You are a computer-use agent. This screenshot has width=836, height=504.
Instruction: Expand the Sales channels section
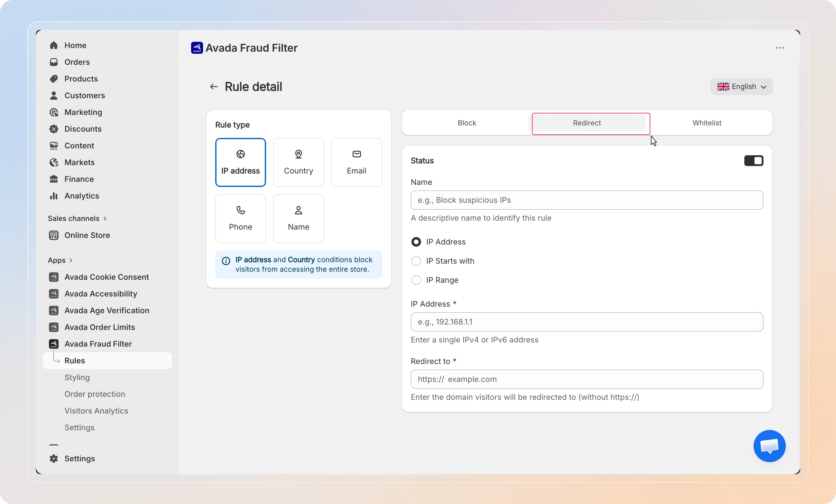click(x=77, y=219)
